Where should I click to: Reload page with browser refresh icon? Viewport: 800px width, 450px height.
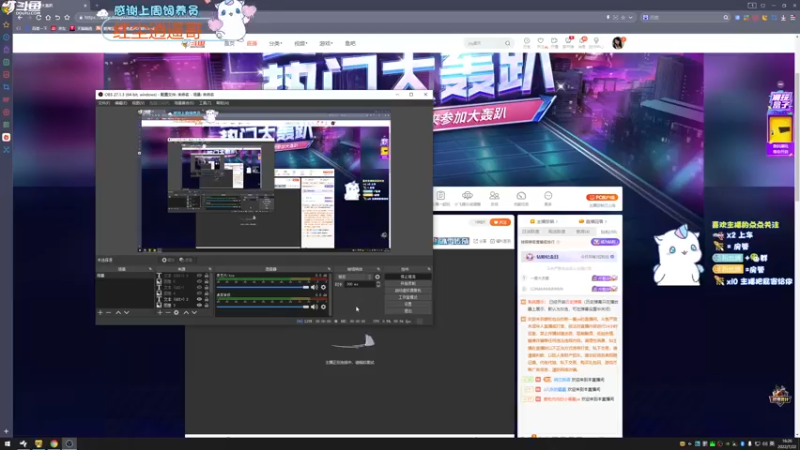click(38, 17)
